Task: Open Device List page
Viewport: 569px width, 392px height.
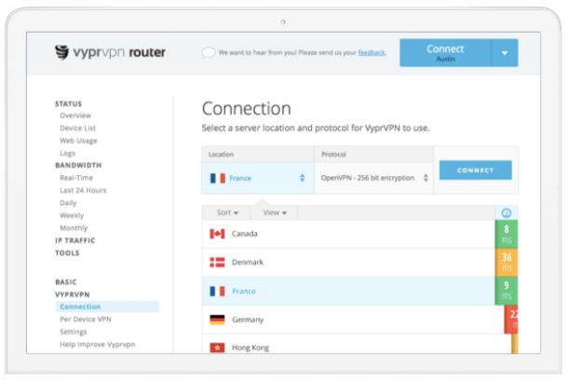Action: (77, 128)
